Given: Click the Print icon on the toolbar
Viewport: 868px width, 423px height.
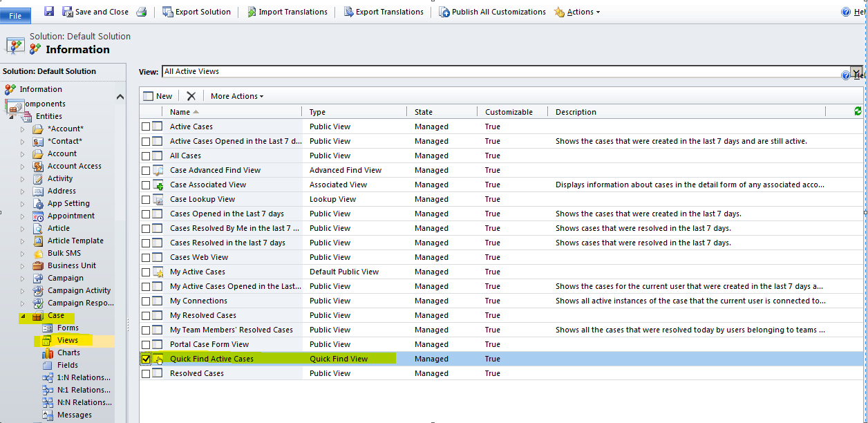Looking at the screenshot, I should point(141,11).
